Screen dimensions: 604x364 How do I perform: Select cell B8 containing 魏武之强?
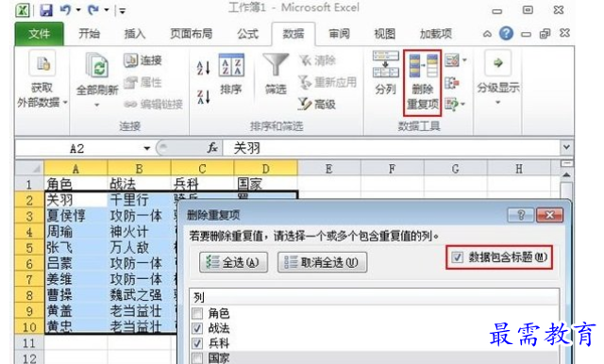click(139, 295)
